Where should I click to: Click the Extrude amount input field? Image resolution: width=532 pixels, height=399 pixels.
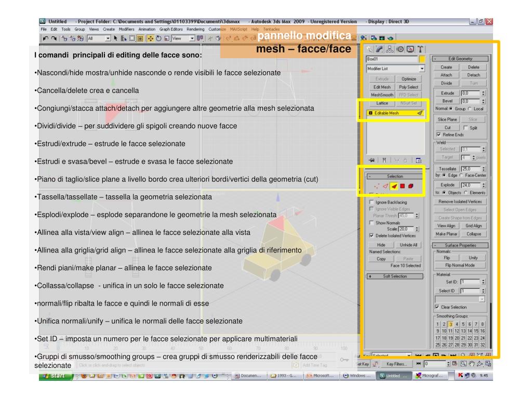coord(471,93)
